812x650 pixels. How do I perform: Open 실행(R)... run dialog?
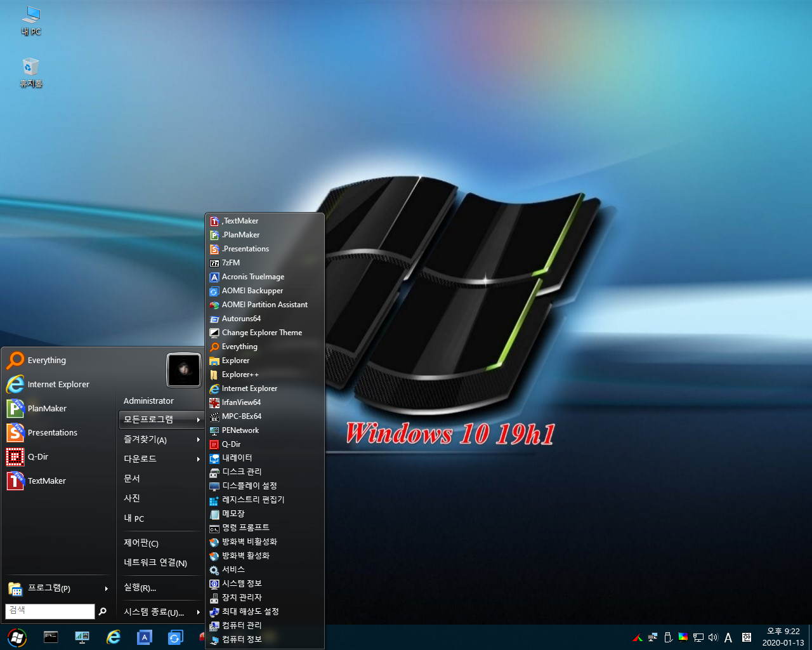coord(161,588)
